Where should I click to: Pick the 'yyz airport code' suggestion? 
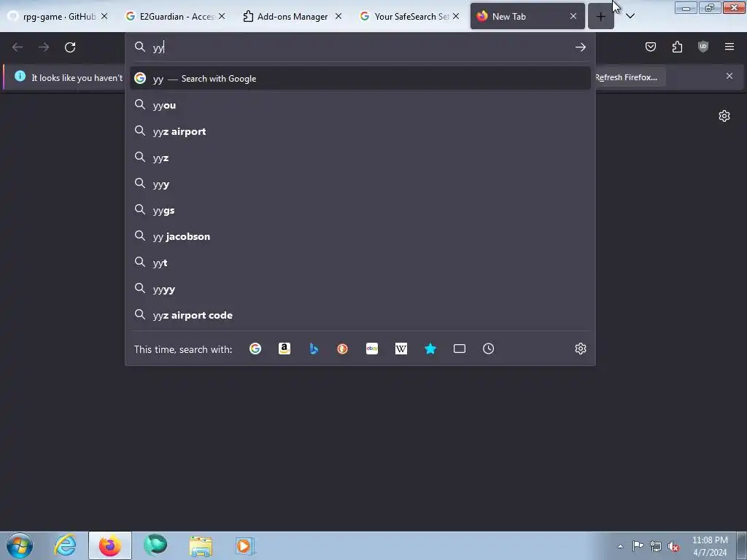[x=360, y=315]
